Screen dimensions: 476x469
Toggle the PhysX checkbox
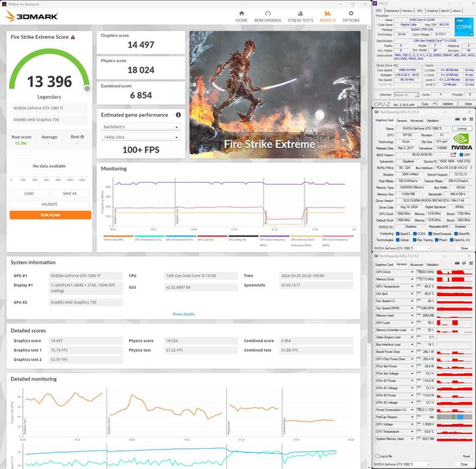click(437, 240)
